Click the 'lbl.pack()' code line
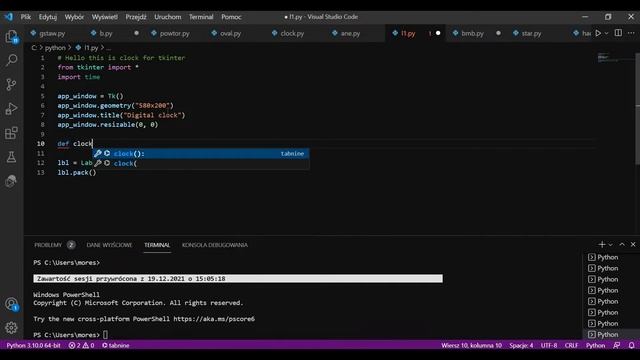Image resolution: width=640 pixels, height=360 pixels. (77, 173)
